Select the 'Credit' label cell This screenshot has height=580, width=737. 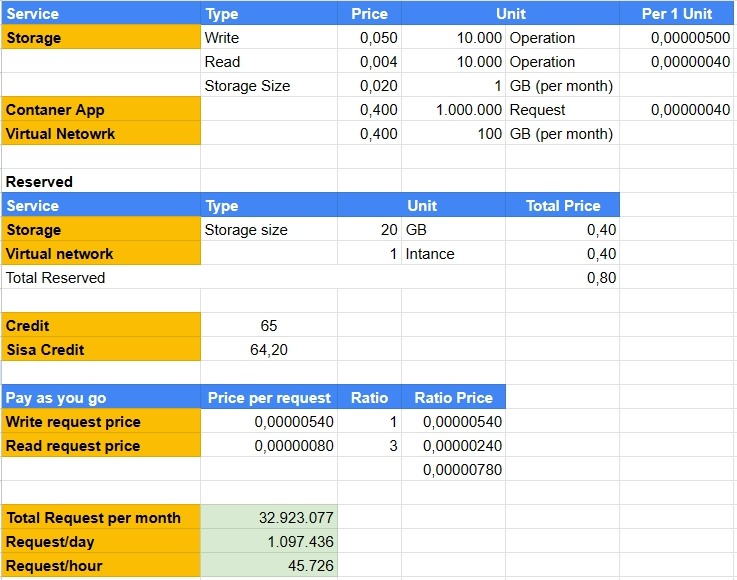click(x=101, y=325)
